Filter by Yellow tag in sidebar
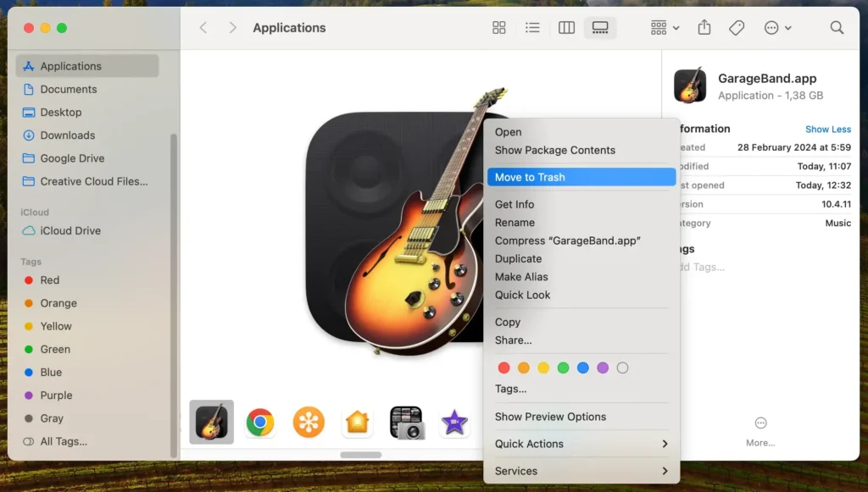The height and width of the screenshot is (492, 868). tap(87, 326)
